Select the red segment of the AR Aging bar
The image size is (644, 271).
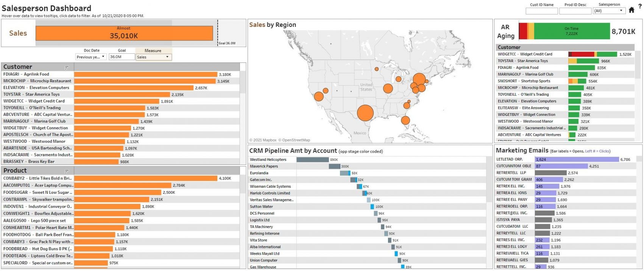[x=522, y=31]
